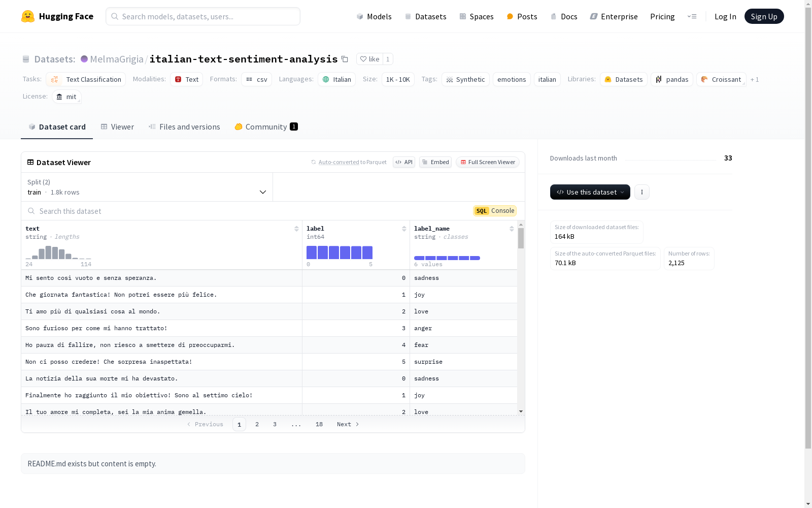Click the 'surprise' label_name cell
Viewport: 812px width, 508px height.
463,362
